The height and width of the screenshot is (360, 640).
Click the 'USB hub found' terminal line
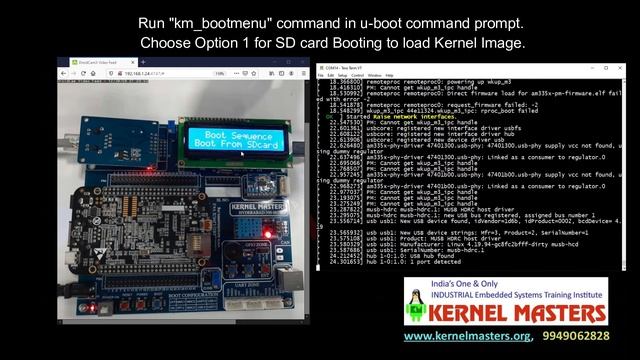pos(391,256)
